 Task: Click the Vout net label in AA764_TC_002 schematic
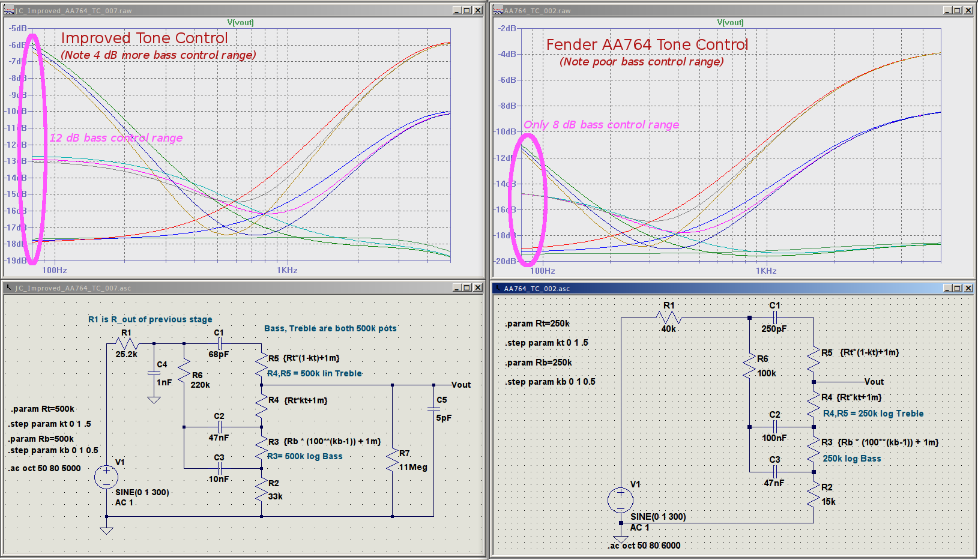(x=874, y=382)
